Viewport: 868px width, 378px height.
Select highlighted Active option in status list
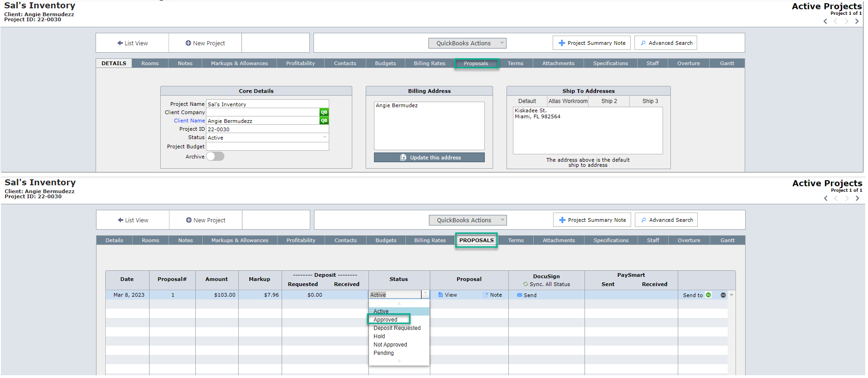399,311
